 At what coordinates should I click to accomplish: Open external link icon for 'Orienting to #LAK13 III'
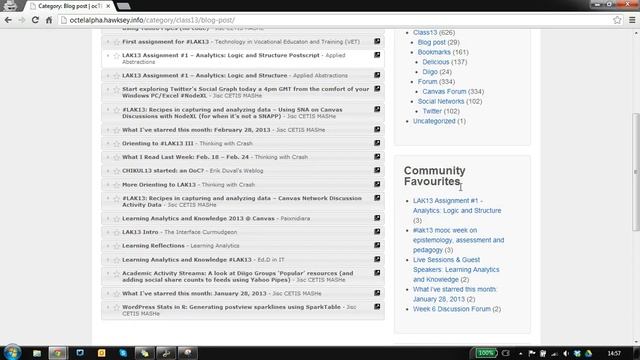(x=377, y=143)
